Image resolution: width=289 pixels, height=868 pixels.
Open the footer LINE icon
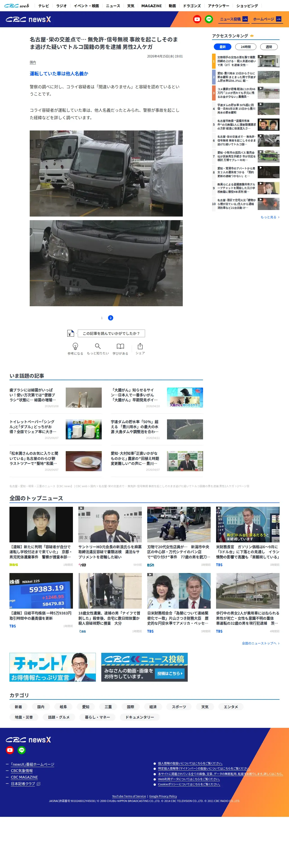click(x=22, y=750)
